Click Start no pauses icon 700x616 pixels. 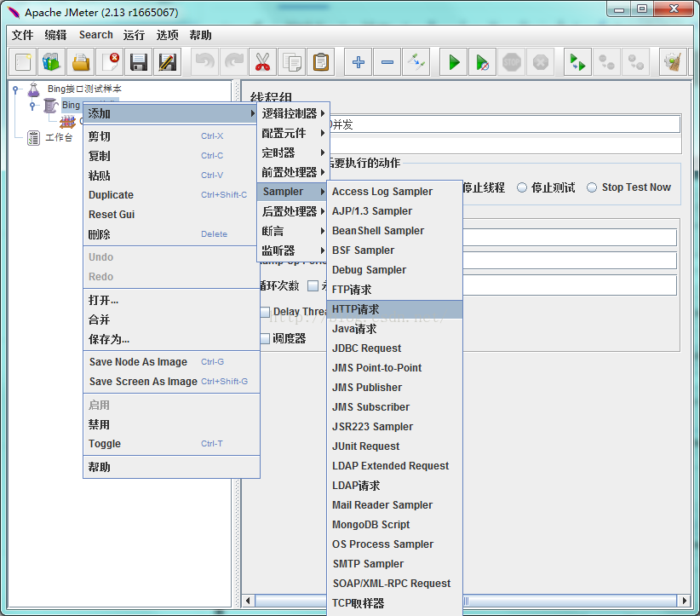(482, 62)
